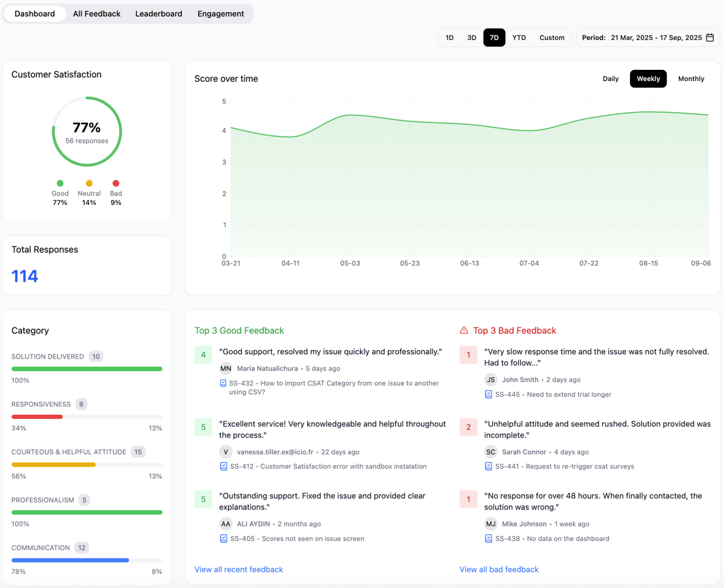Image resolution: width=724 pixels, height=588 pixels.
Task: Click "No response for over 48 hours" quote
Action: pos(593,501)
